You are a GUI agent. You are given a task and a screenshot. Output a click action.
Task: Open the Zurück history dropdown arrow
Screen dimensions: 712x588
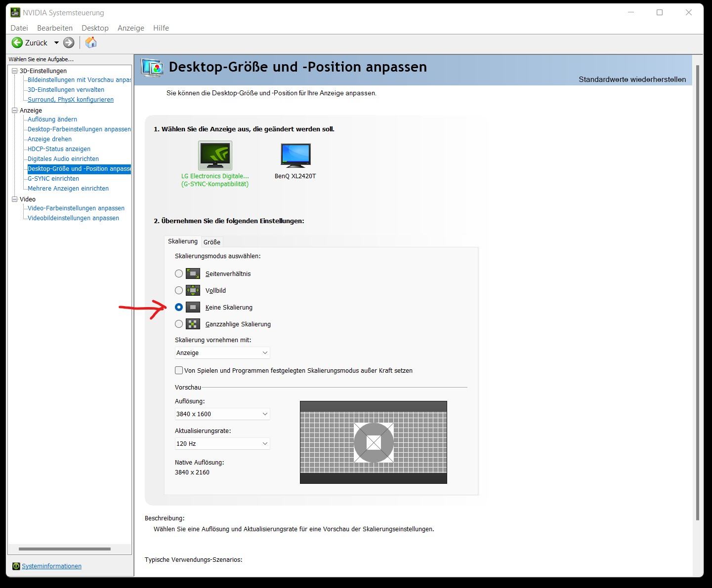point(56,43)
